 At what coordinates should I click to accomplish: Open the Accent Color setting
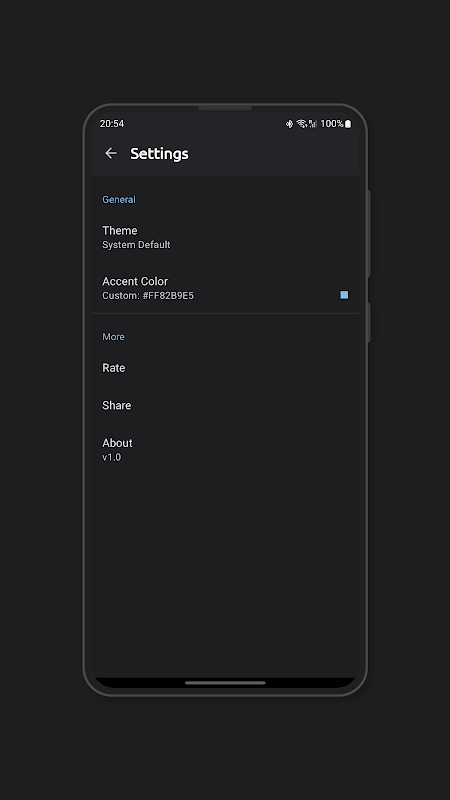tap(225, 288)
